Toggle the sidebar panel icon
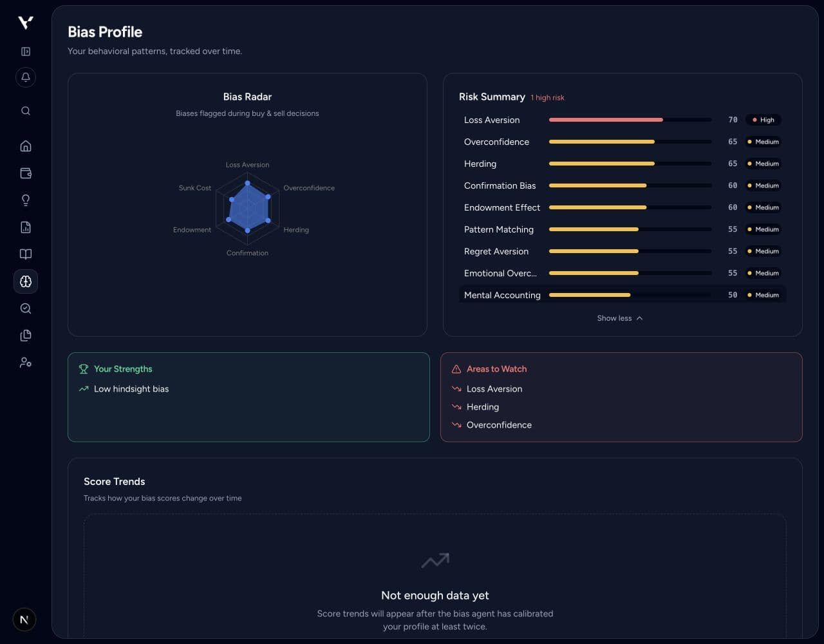Screen dimensions: 824x644 pyautogui.click(x=26, y=52)
